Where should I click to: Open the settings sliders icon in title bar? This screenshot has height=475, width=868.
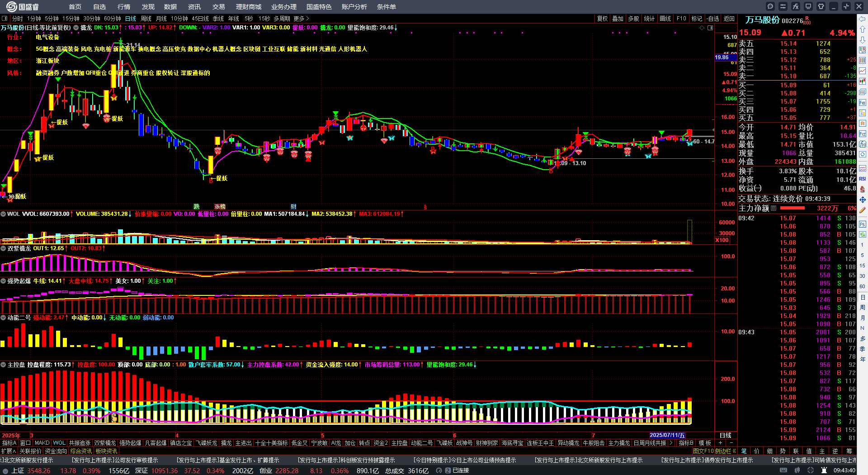click(x=783, y=6)
